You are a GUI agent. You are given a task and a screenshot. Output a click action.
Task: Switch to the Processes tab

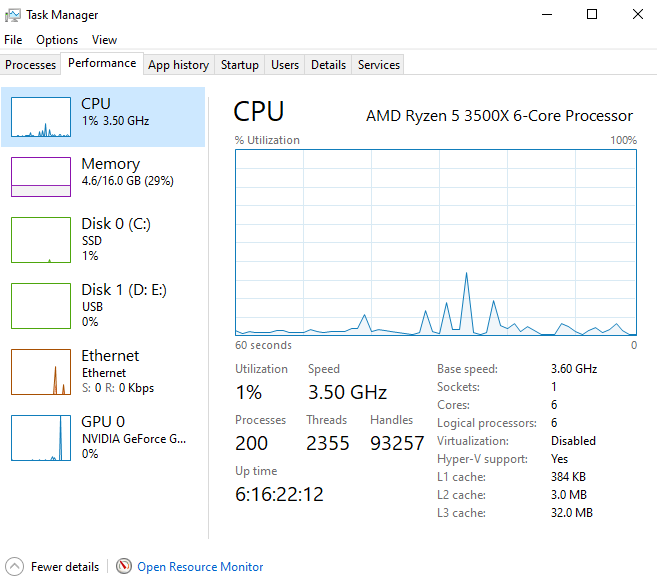click(x=31, y=65)
